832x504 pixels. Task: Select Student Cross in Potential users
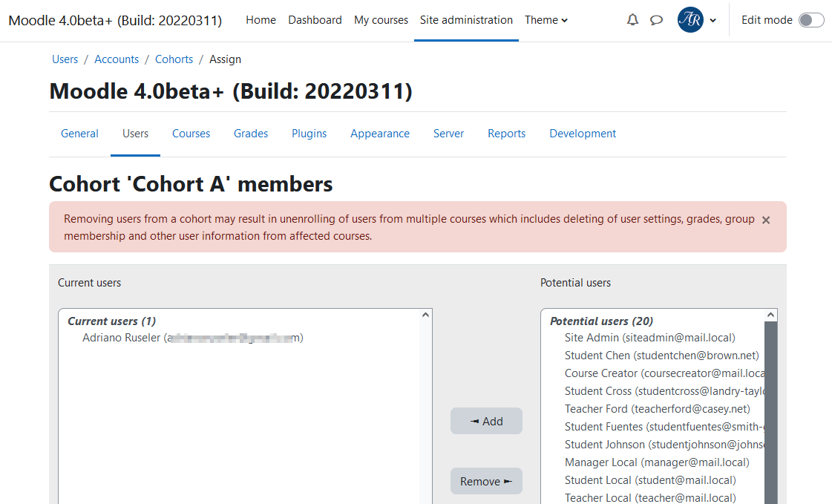664,391
